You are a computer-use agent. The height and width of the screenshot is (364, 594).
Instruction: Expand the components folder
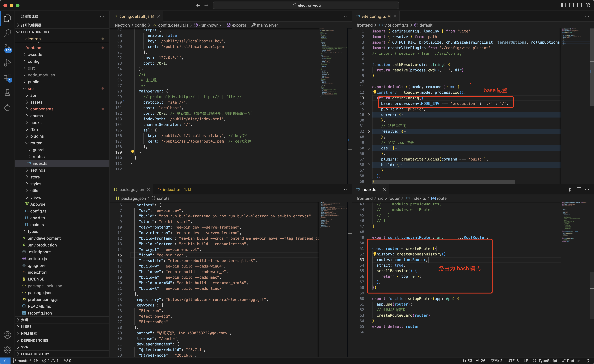coord(27,109)
